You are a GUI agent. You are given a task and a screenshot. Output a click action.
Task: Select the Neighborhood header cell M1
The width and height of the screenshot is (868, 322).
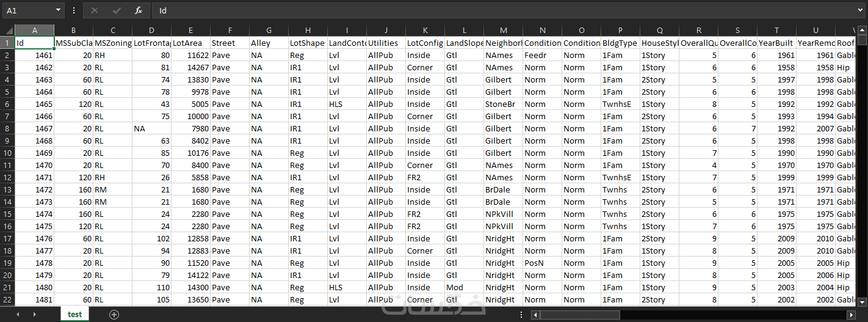(x=503, y=43)
